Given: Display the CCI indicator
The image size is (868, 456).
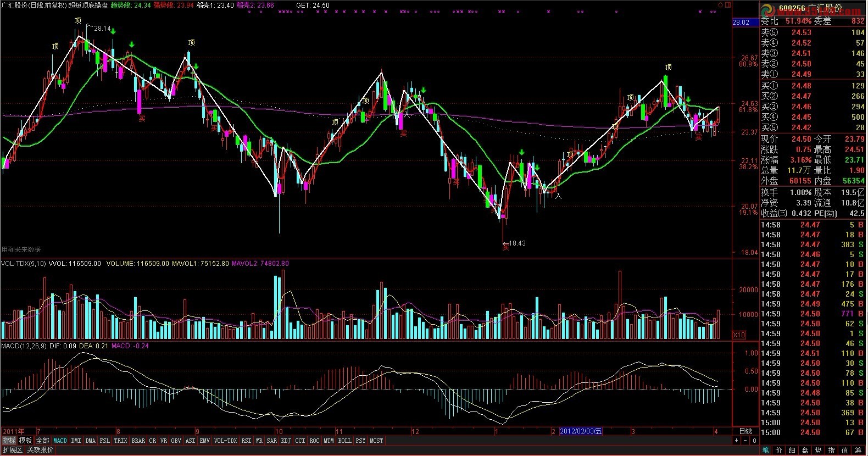Looking at the screenshot, I should point(300,441).
